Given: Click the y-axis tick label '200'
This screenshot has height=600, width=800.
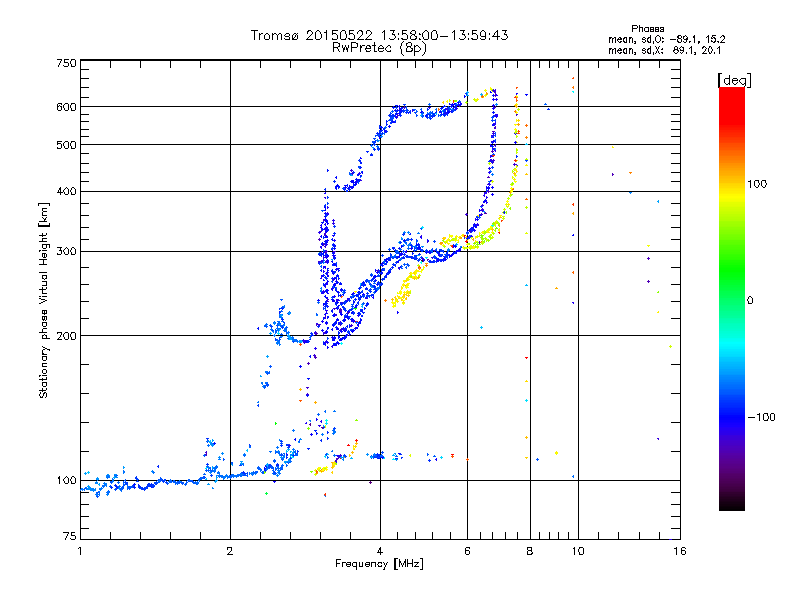Looking at the screenshot, I should 66,336.
